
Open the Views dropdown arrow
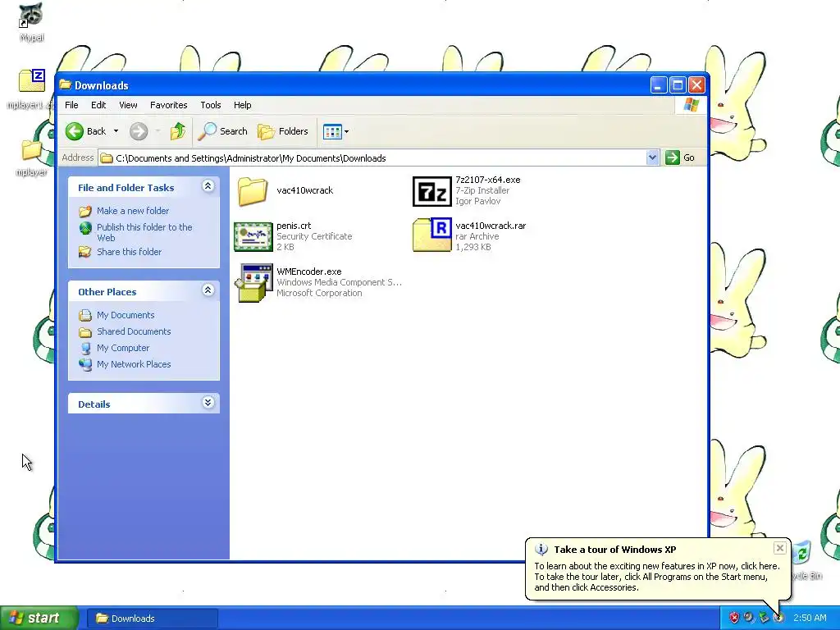(347, 131)
